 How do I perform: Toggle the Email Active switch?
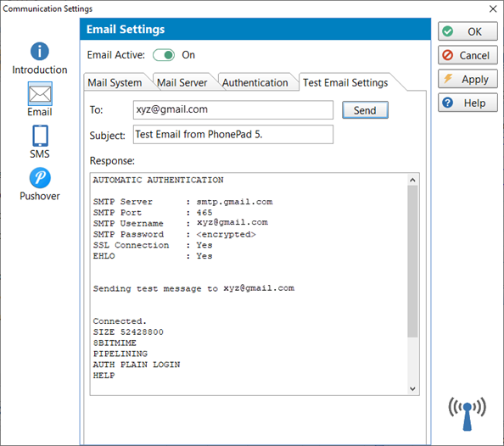(x=164, y=55)
